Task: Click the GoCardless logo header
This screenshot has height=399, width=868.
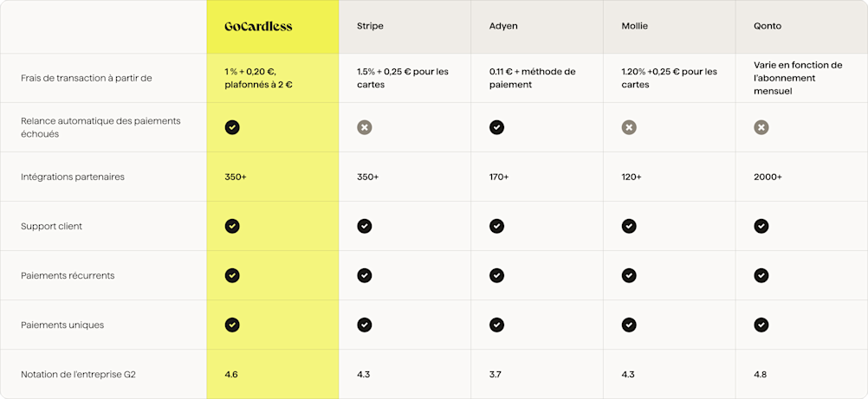Action: point(258,26)
